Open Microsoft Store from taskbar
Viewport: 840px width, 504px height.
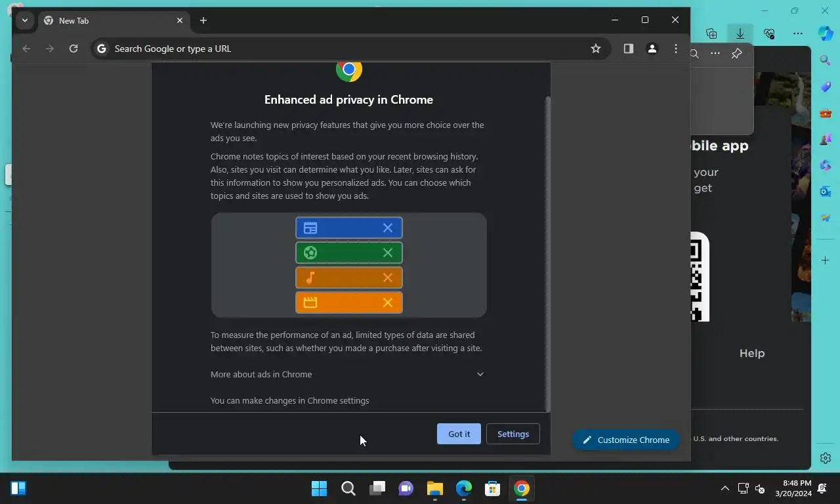tap(493, 488)
